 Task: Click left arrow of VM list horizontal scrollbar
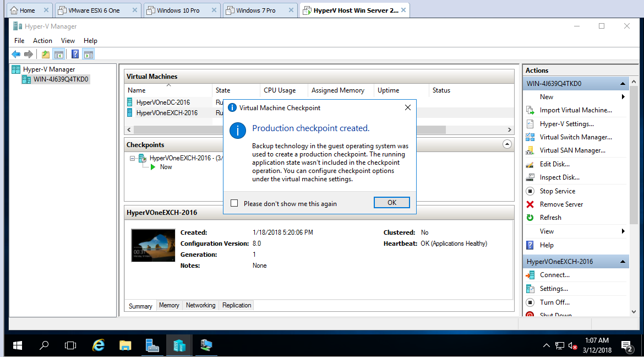coord(129,129)
